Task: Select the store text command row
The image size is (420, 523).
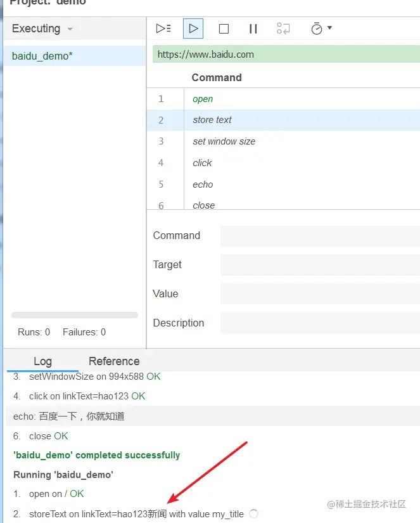Action: 283,120
